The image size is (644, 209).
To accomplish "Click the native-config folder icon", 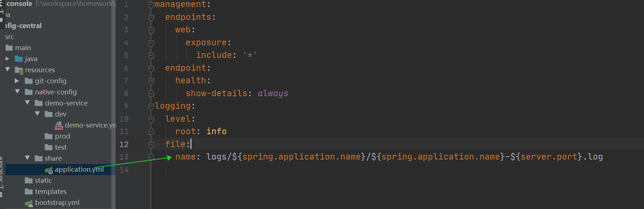I will (29, 92).
